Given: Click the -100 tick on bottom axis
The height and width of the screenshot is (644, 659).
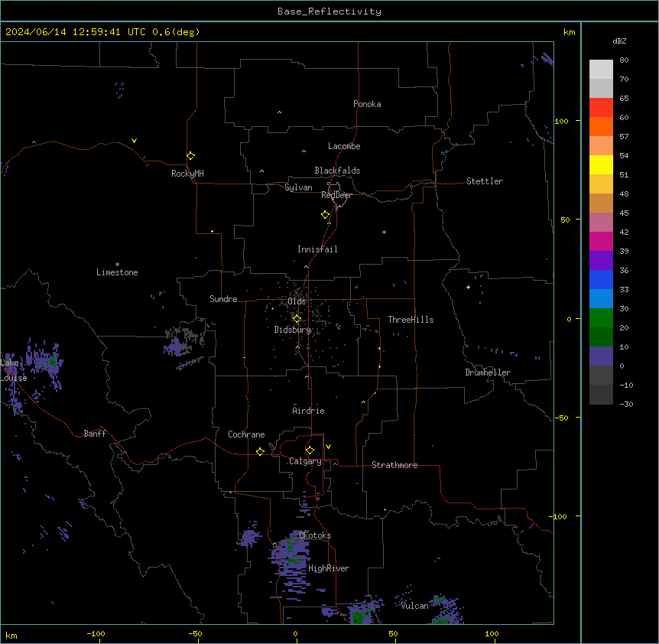Looking at the screenshot, I should pos(96,633).
